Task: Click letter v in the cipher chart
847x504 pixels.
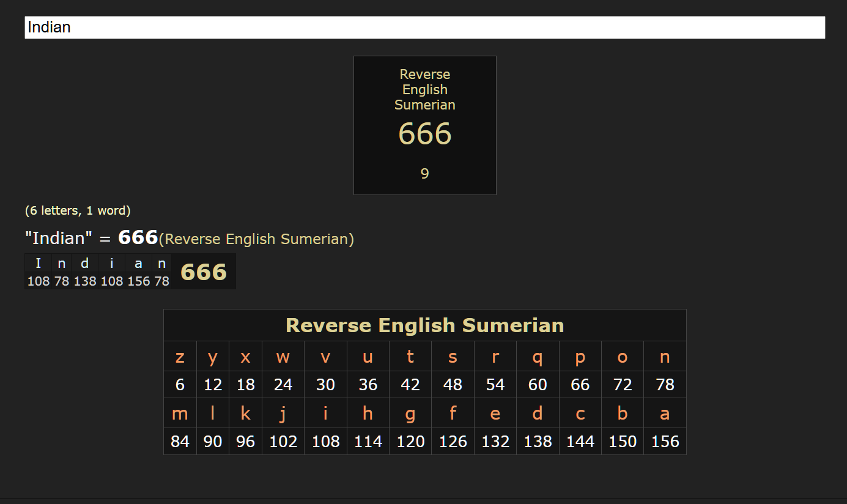Action: [325, 357]
